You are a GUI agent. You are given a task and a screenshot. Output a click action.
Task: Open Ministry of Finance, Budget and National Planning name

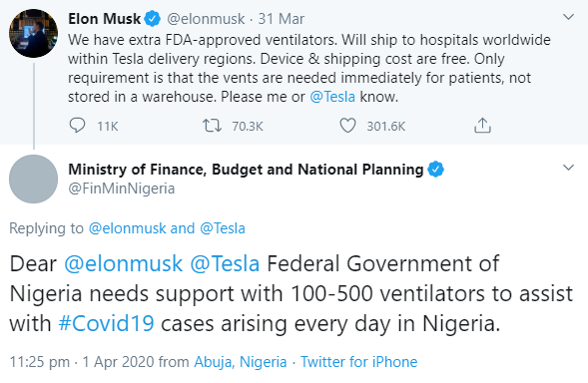click(x=246, y=170)
